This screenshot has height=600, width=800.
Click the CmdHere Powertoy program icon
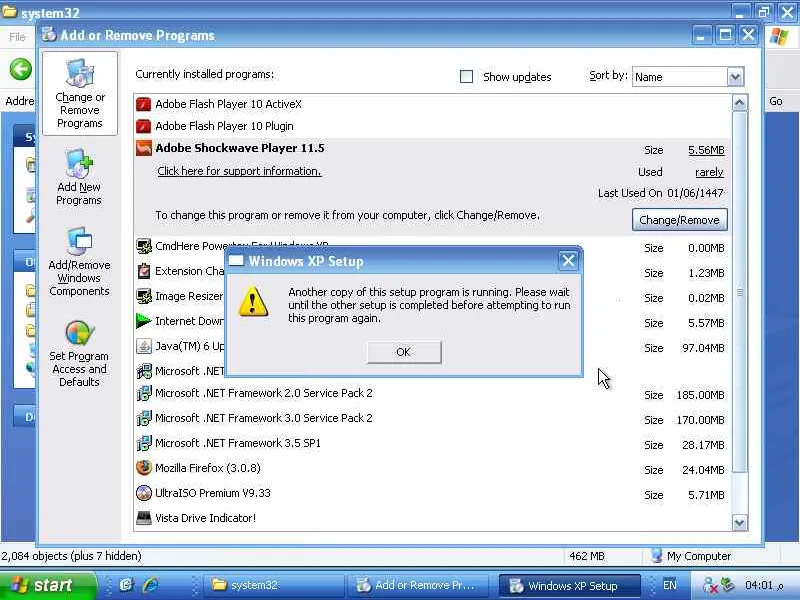(144, 246)
